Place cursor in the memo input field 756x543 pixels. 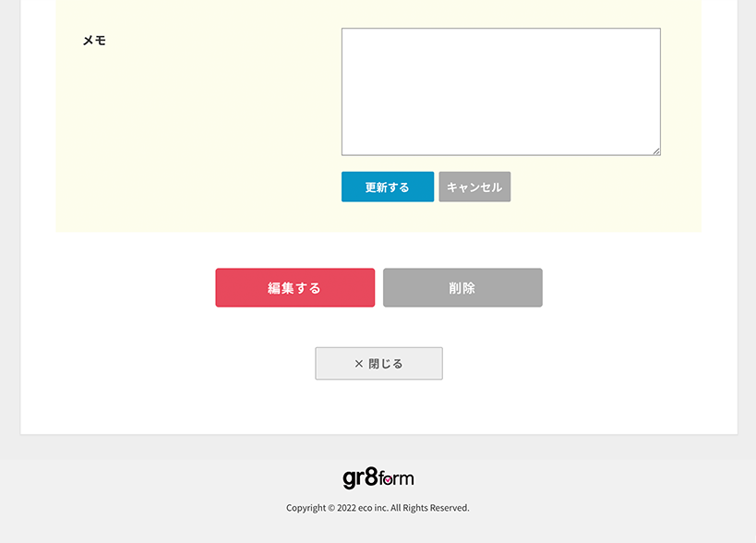pos(500,90)
